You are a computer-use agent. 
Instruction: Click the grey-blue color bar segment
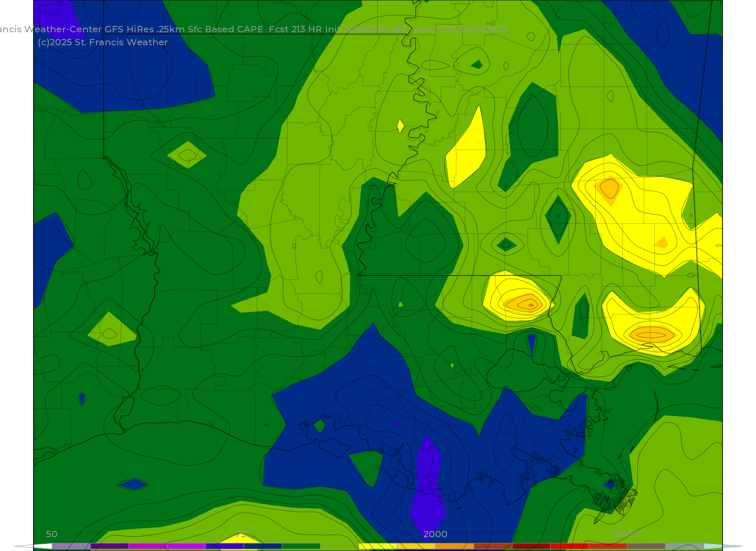[684, 546]
